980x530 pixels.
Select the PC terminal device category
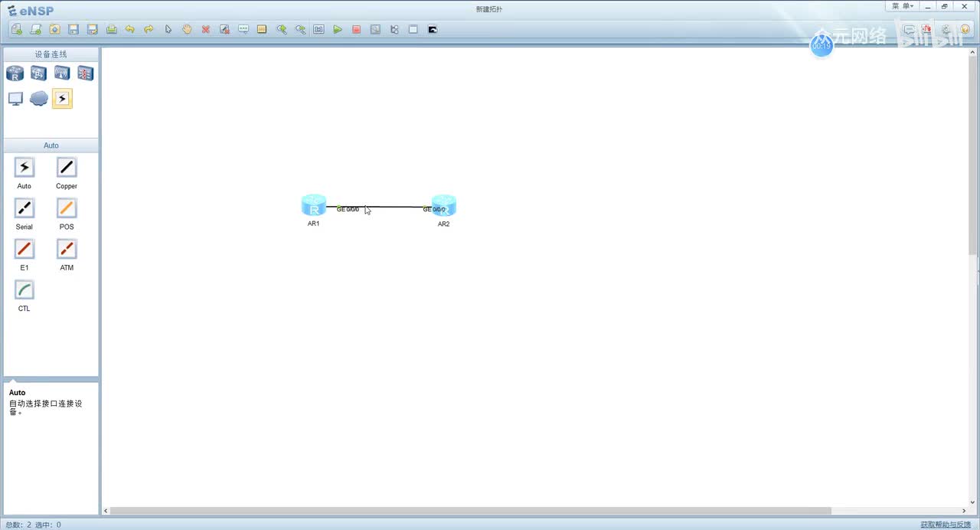pos(15,99)
